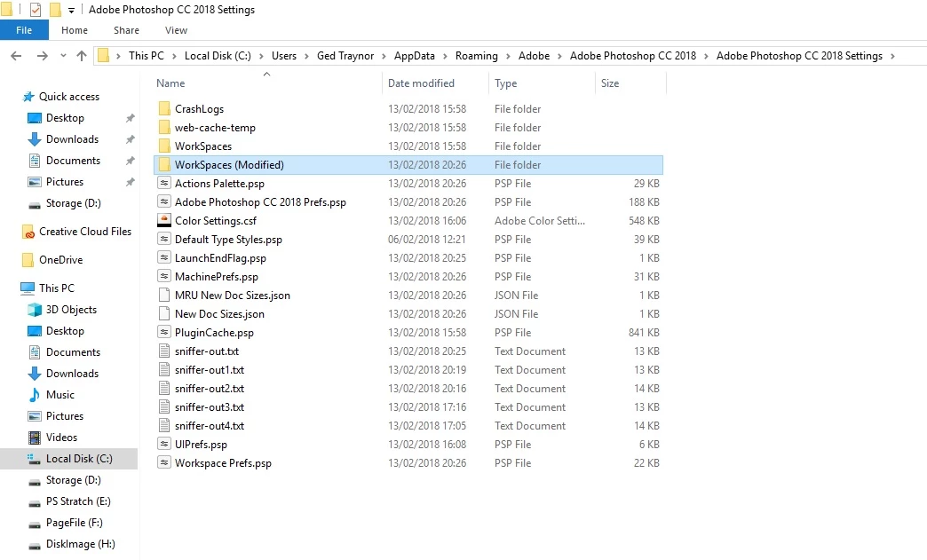The width and height of the screenshot is (927, 560).
Task: Open the Videos folder under This PC
Action: (61, 438)
